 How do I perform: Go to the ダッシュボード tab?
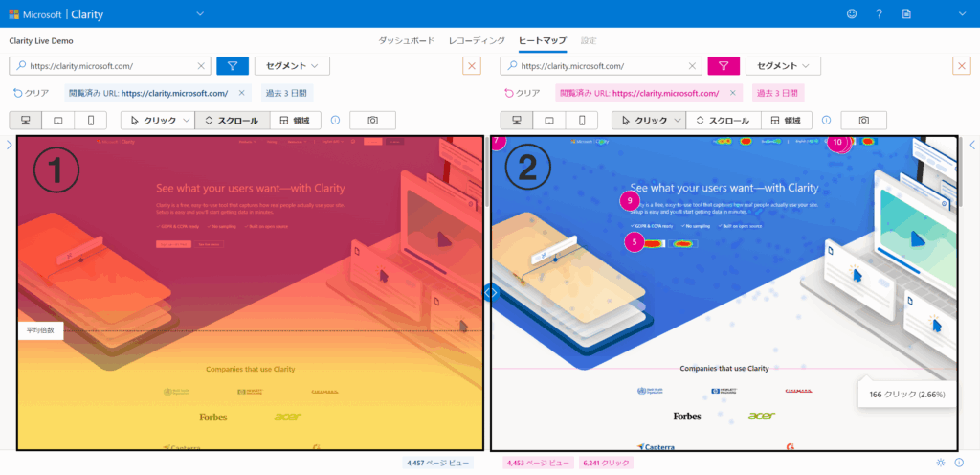coord(407,41)
